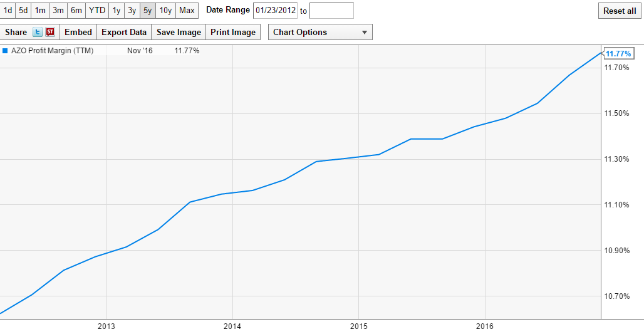Click the 2015 x-axis label
Image resolution: width=644 pixels, height=334 pixels.
pos(358,326)
